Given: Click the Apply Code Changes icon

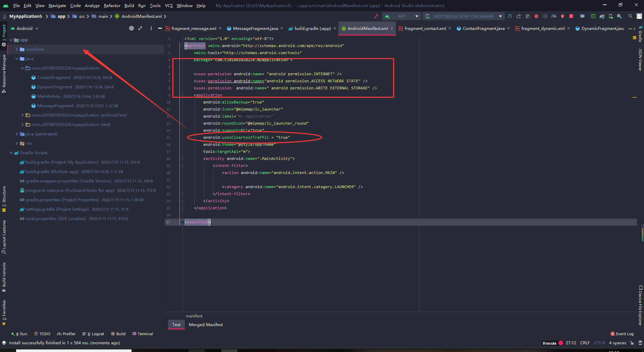Looking at the screenshot, I should tap(528, 16).
